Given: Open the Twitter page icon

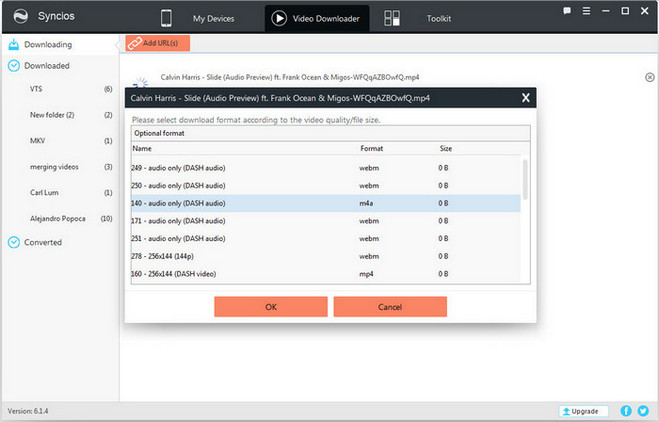Looking at the screenshot, I should pyautogui.click(x=643, y=411).
